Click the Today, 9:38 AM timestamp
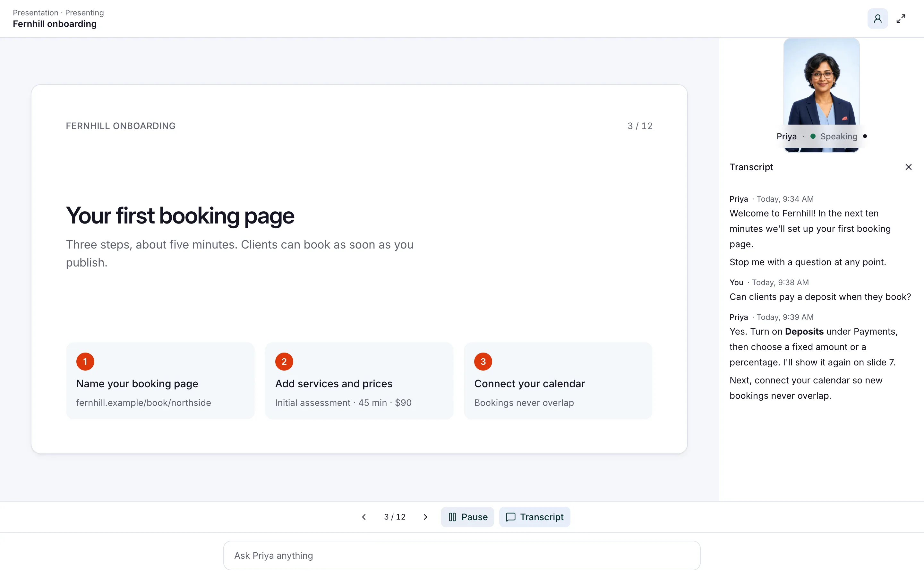The image size is (924, 578). 780,282
